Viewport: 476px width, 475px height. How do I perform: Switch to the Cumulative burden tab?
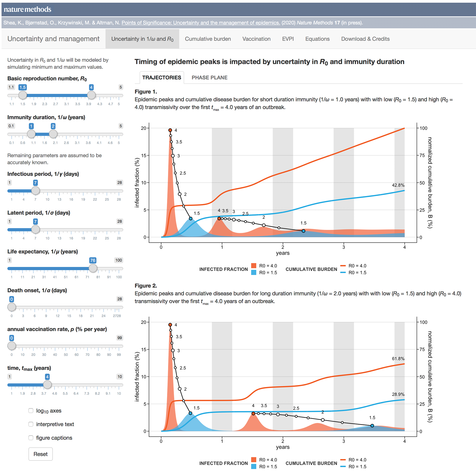click(x=208, y=39)
